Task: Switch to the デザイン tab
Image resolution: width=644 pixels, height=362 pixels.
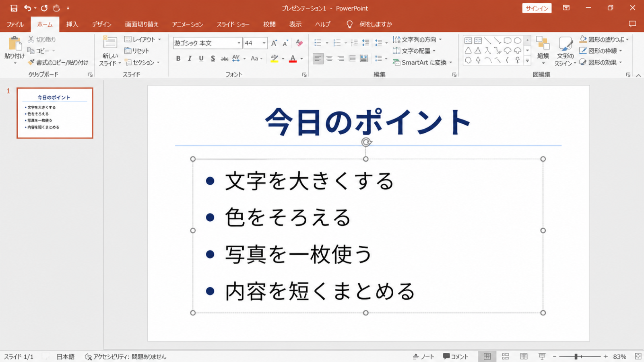Action: (x=102, y=24)
